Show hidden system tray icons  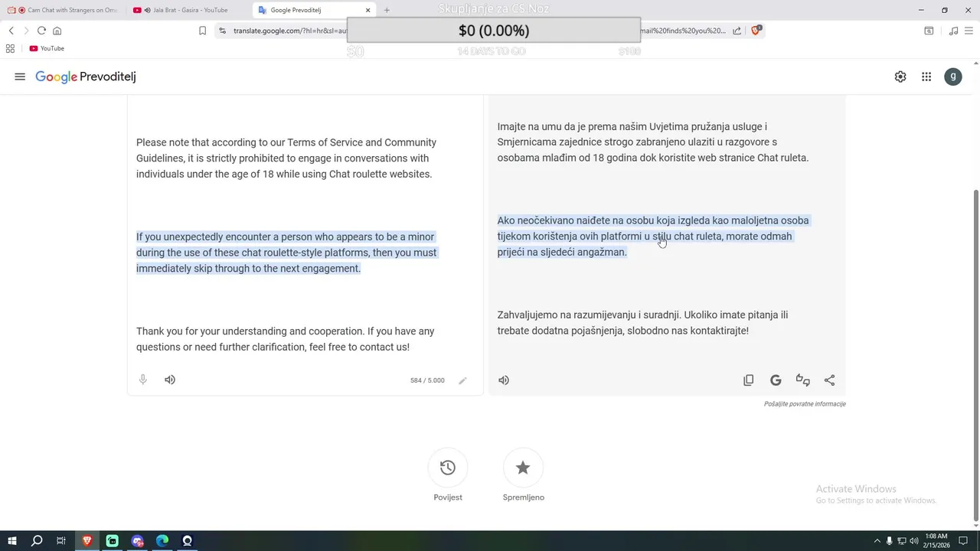coord(877,541)
